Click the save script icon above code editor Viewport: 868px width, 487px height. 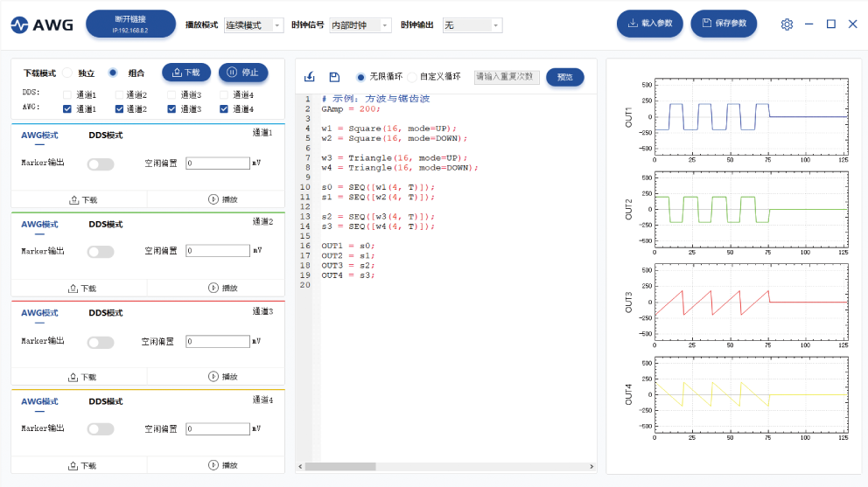tap(334, 77)
